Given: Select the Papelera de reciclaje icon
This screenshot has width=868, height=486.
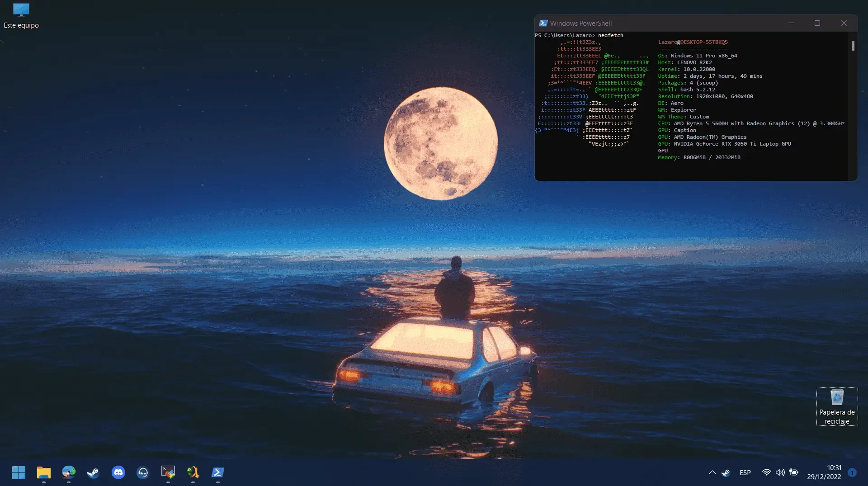Looking at the screenshot, I should tap(837, 407).
